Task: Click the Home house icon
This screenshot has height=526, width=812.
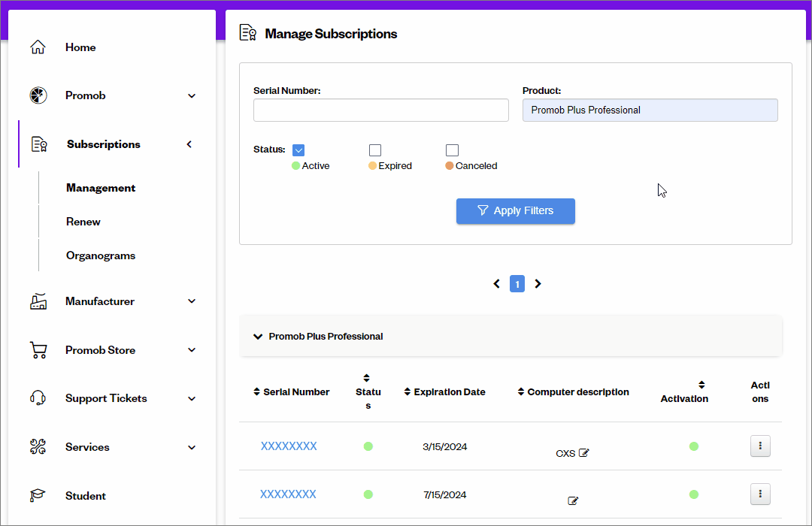Action: click(x=38, y=47)
